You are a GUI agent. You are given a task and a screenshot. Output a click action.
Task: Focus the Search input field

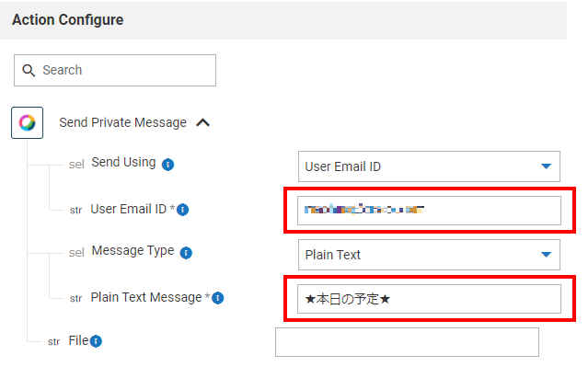click(124, 70)
